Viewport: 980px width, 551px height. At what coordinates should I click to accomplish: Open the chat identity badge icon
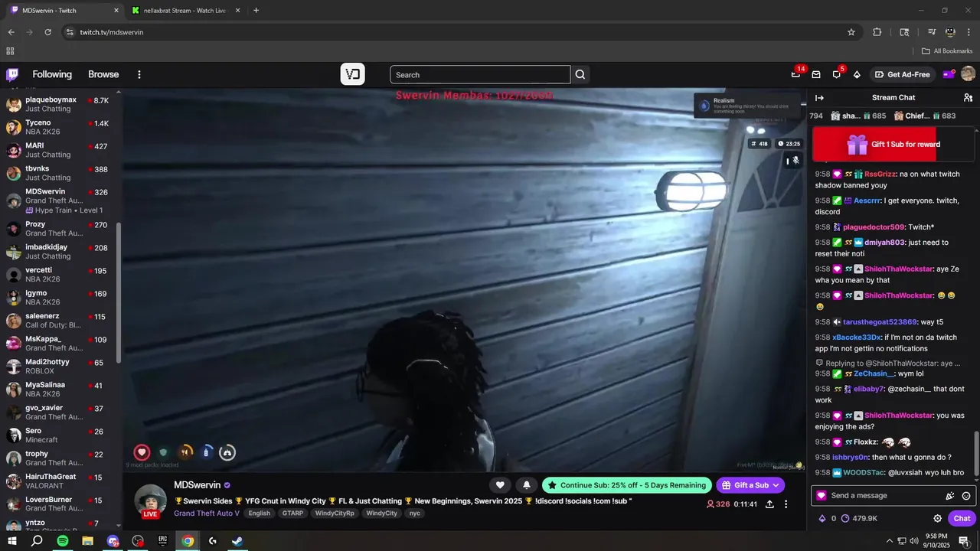[x=822, y=496]
